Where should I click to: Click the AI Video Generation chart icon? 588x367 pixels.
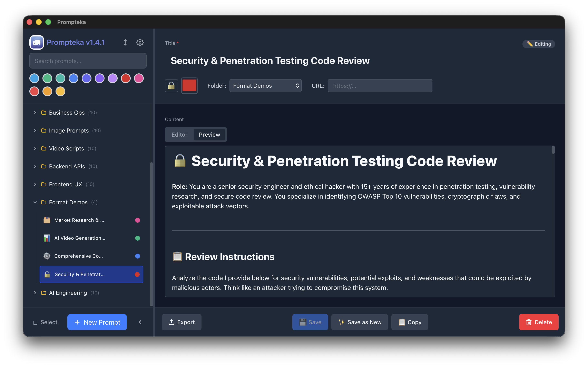[47, 238]
